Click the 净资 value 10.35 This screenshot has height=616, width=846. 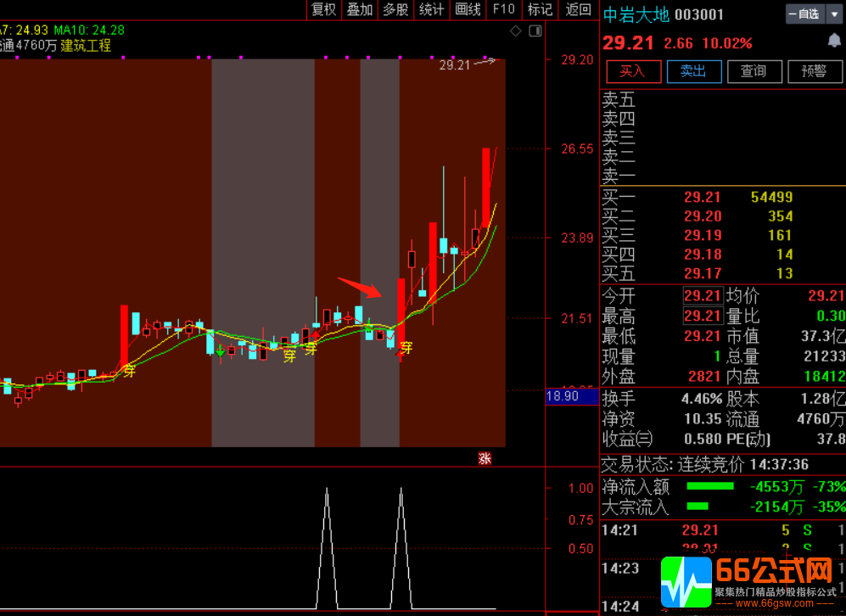coord(703,419)
